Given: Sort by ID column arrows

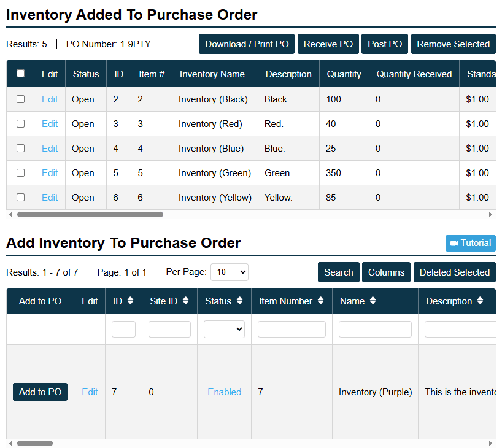Looking at the screenshot, I should 130,301.
